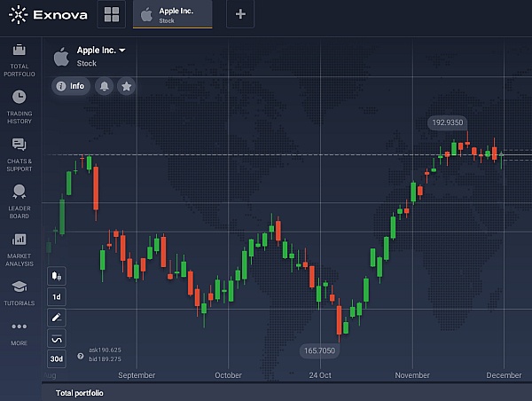Open the asset Info button
The image size is (532, 401).
[71, 86]
